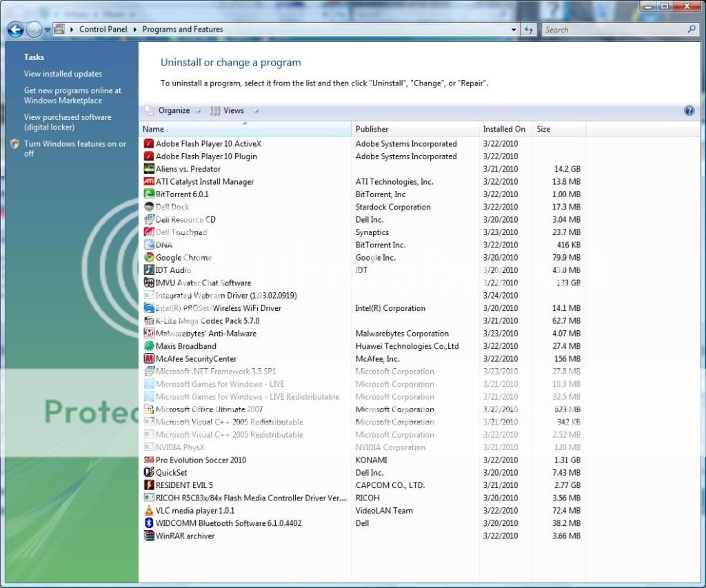
Task: Click the IMVU Avatar Chat Software icon
Action: point(149,283)
